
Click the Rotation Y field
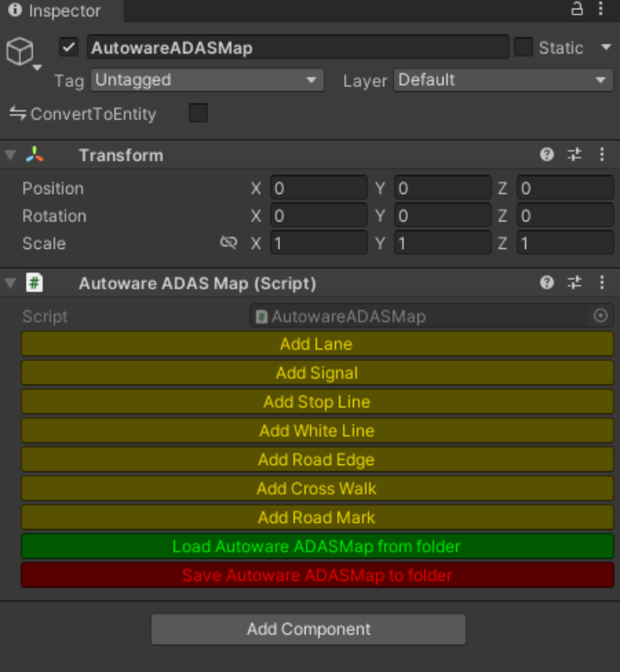click(x=443, y=215)
